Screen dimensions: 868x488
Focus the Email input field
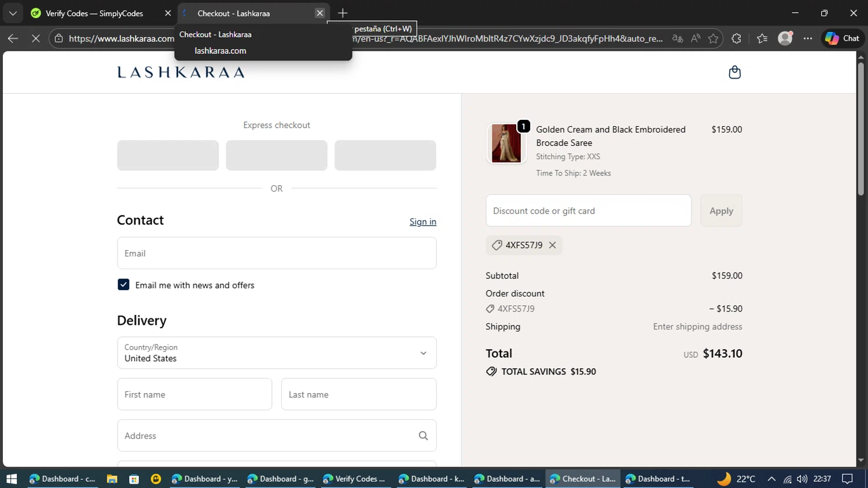pos(277,253)
